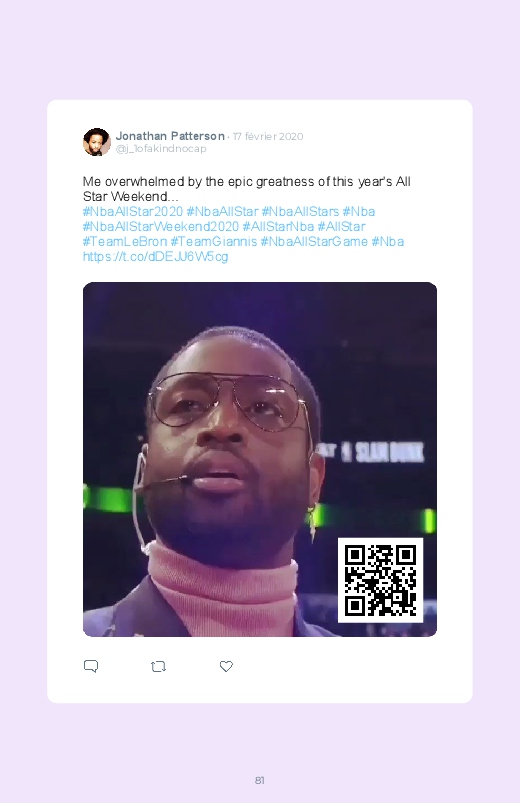Click the QR code on the video
520x803 pixels.
tap(380, 580)
